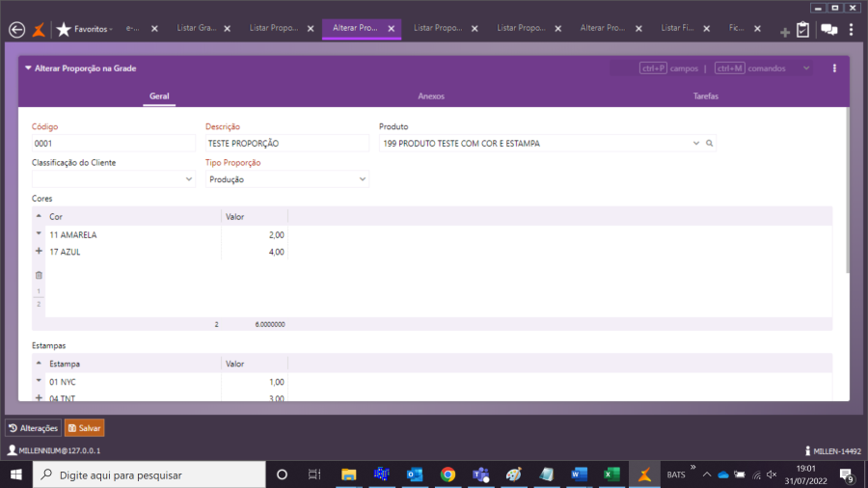
Task: Launch File Explorer from taskbar
Action: (348, 474)
